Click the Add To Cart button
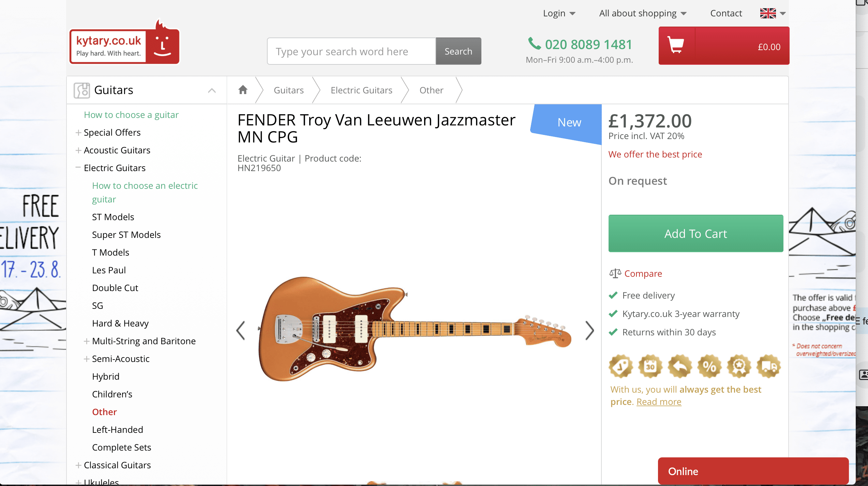The image size is (868, 486). tap(695, 233)
